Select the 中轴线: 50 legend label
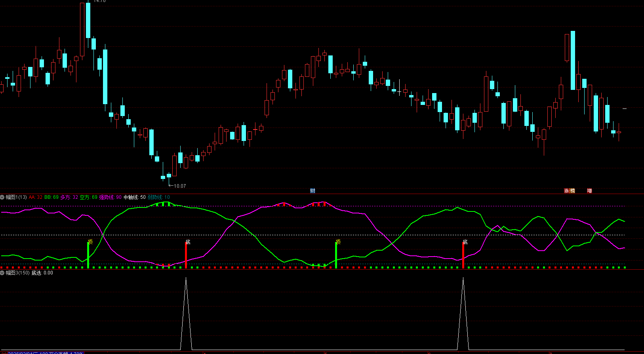644x354 pixels. tap(134, 197)
